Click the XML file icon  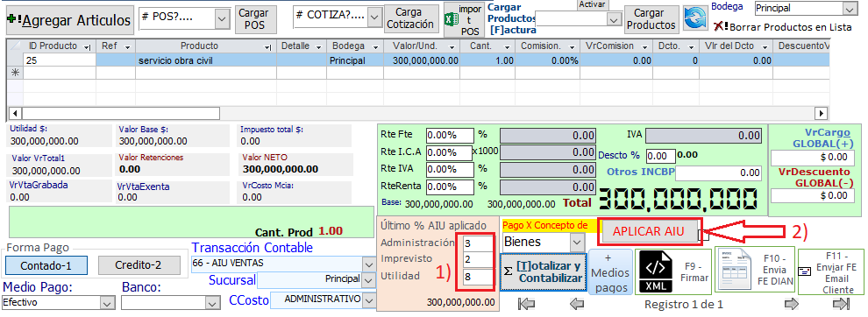click(656, 271)
